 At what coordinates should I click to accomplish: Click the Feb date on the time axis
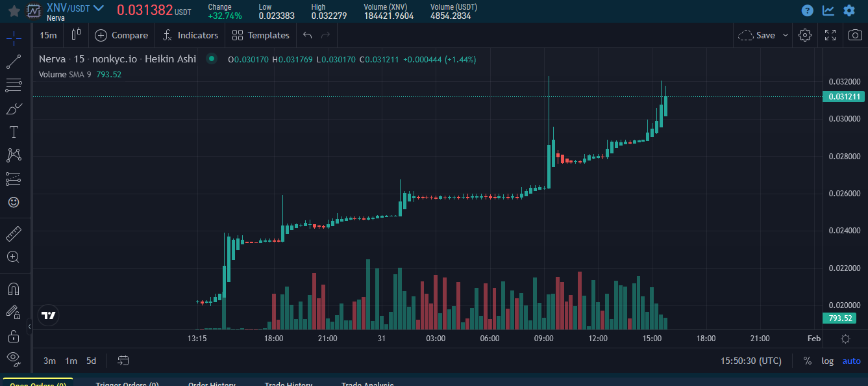coord(813,339)
